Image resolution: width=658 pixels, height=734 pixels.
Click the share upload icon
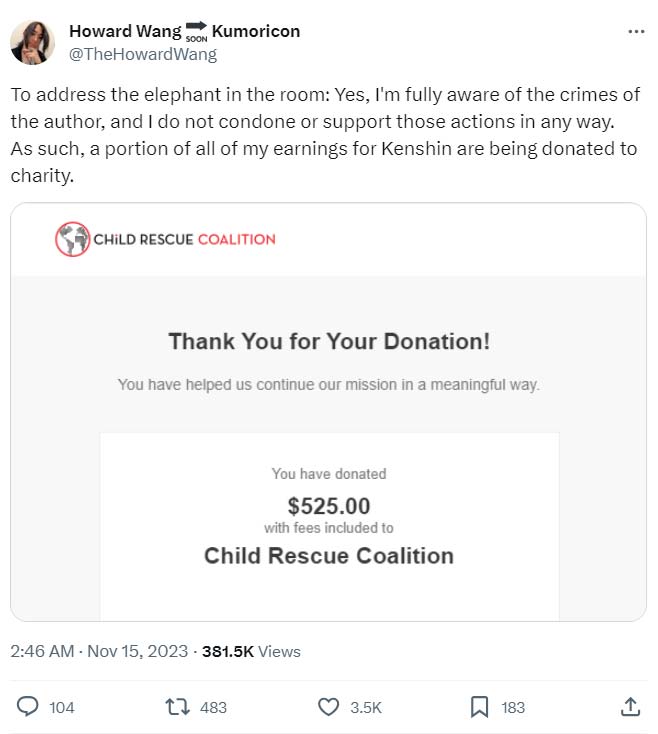[x=630, y=707]
